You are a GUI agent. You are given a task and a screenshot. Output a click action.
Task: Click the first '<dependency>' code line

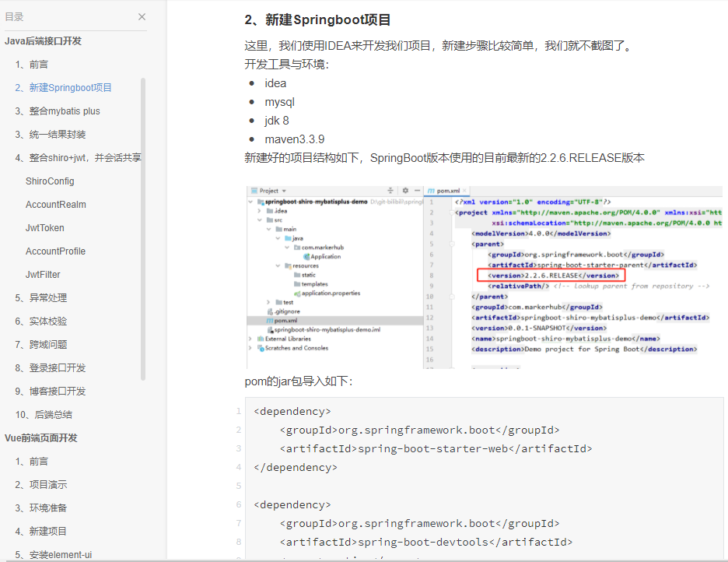(x=292, y=412)
